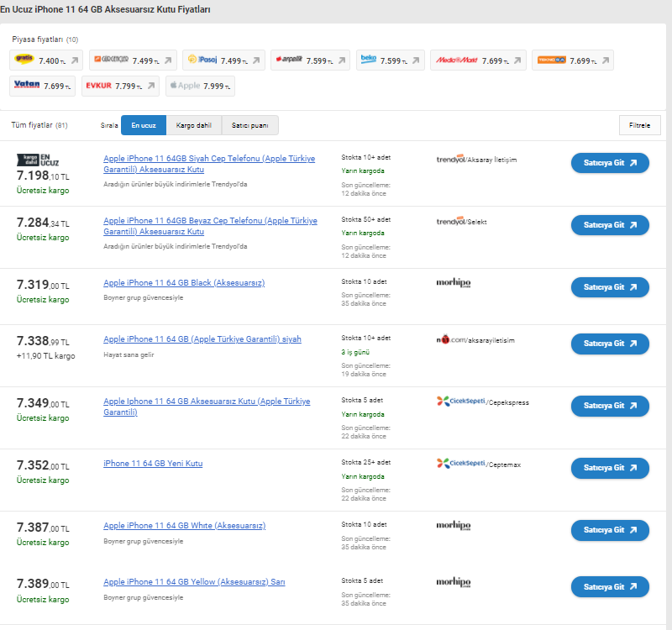Open the Iphone 11 64 GB Aksesuarsız Kutu link
This screenshot has height=630, width=672.
[x=207, y=407]
